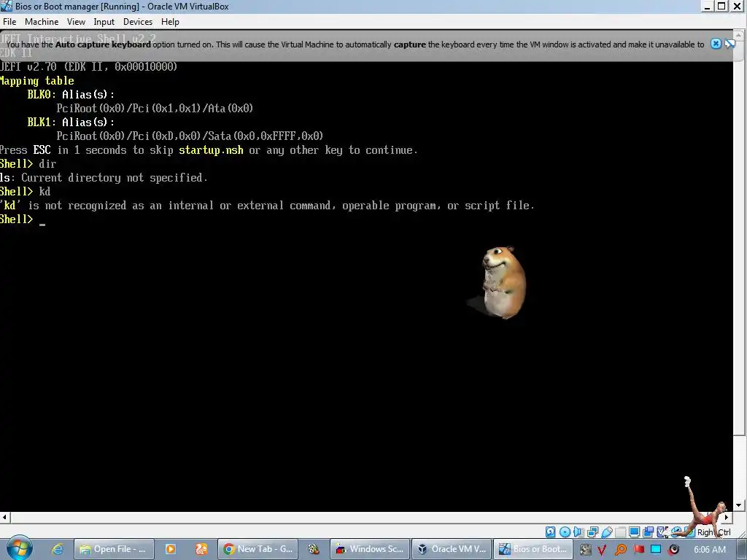Click the UC Browser taskbar icon

coord(201,549)
